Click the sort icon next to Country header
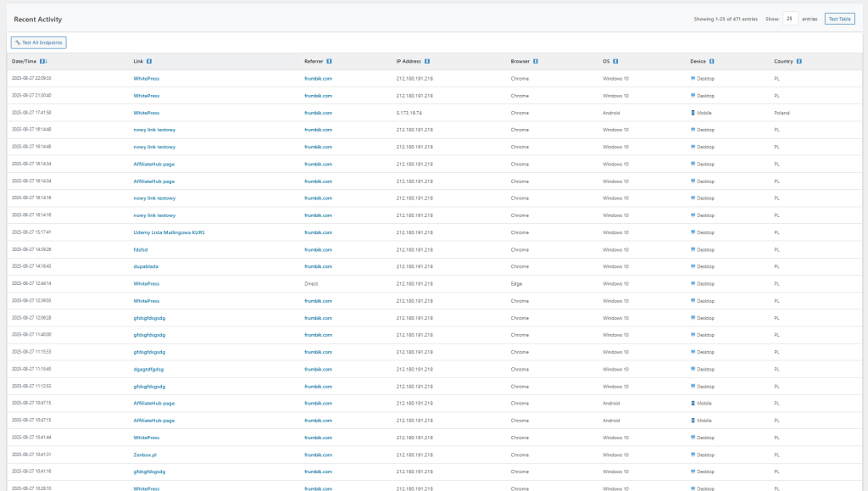 [x=799, y=61]
